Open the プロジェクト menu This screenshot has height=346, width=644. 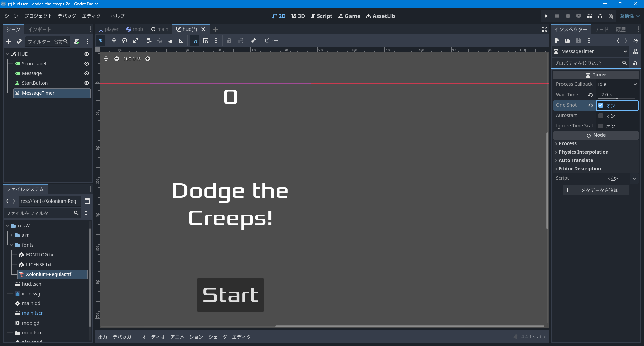[x=38, y=16]
